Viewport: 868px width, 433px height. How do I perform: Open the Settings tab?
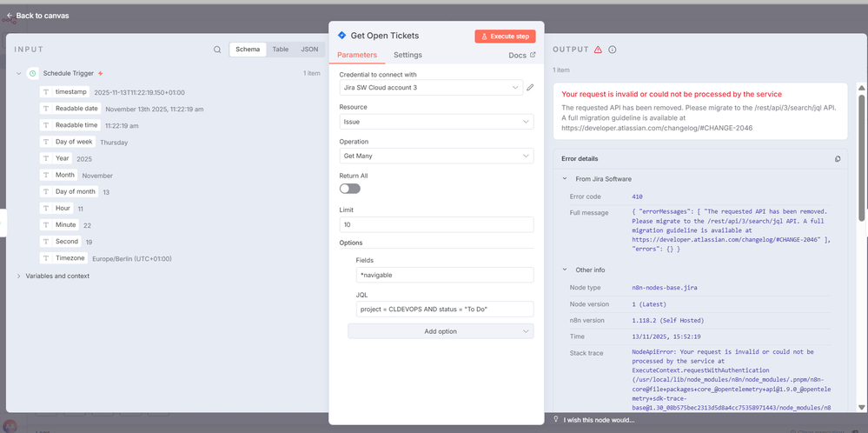coord(408,55)
